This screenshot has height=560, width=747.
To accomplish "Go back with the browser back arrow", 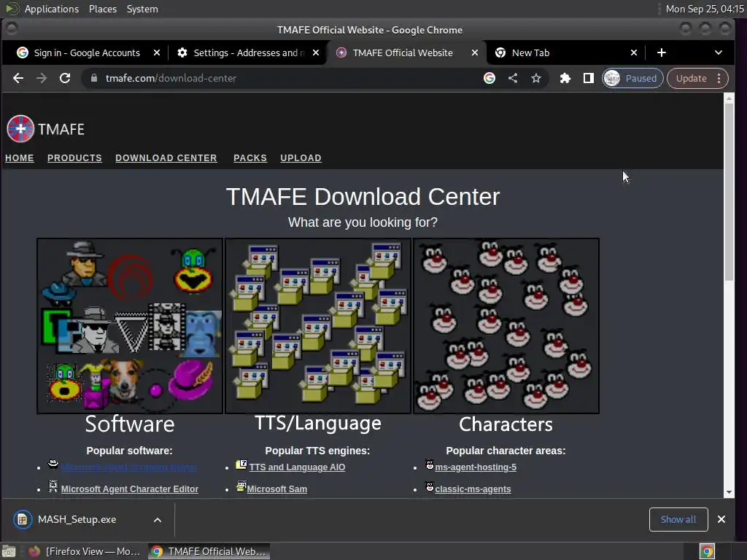I will tap(18, 78).
